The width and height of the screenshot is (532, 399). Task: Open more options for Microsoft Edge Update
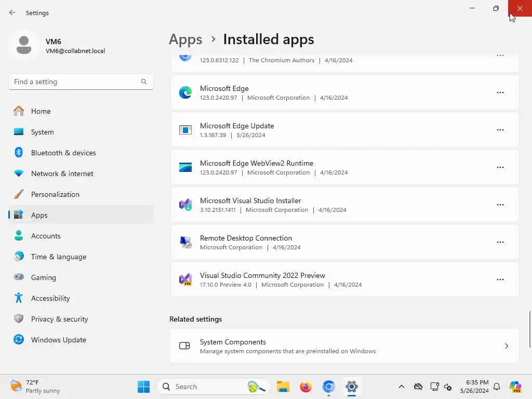click(500, 130)
